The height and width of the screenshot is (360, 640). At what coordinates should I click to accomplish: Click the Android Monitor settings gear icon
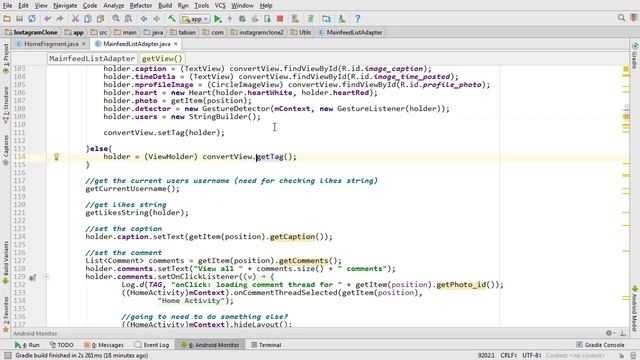[609, 333]
